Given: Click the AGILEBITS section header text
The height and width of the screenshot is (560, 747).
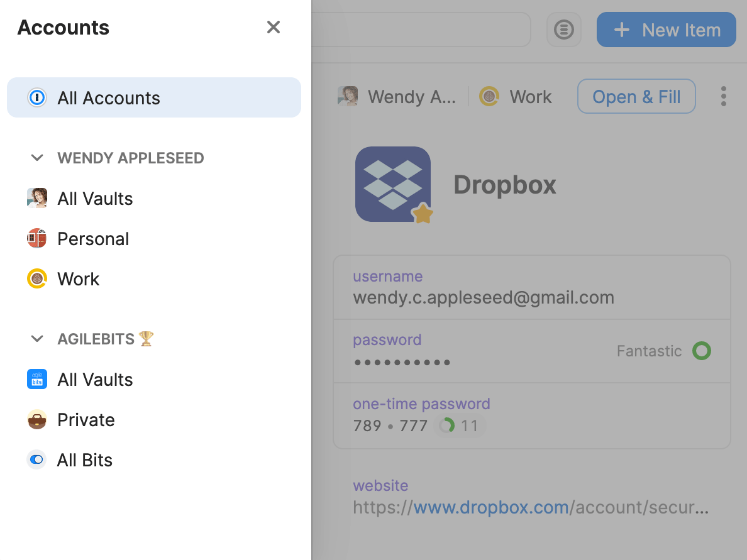Looking at the screenshot, I should point(96,339).
